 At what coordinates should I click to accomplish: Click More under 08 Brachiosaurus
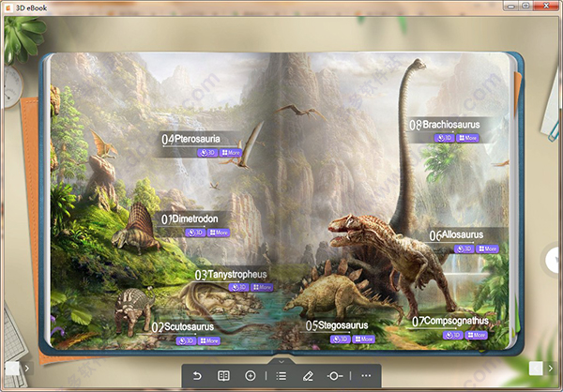[x=467, y=138]
